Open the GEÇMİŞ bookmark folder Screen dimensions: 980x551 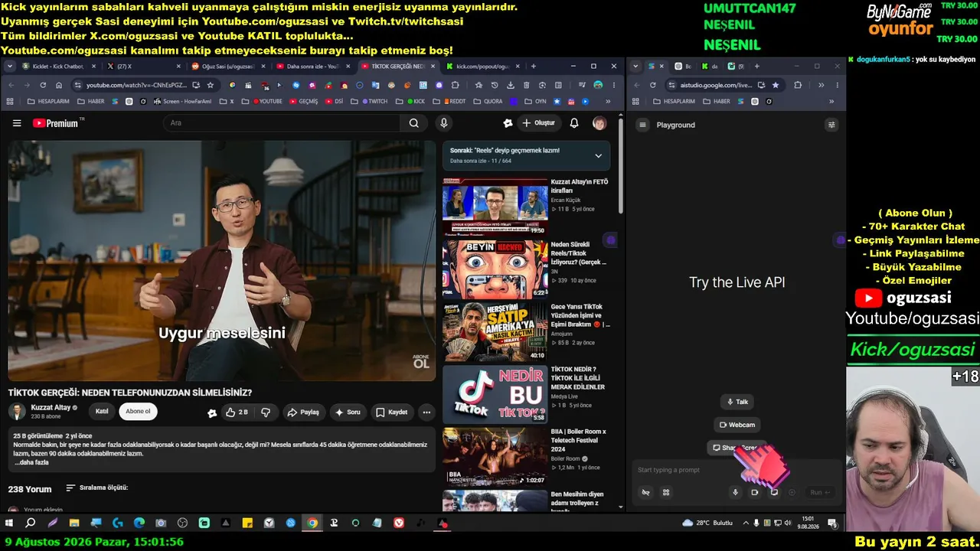pos(303,101)
